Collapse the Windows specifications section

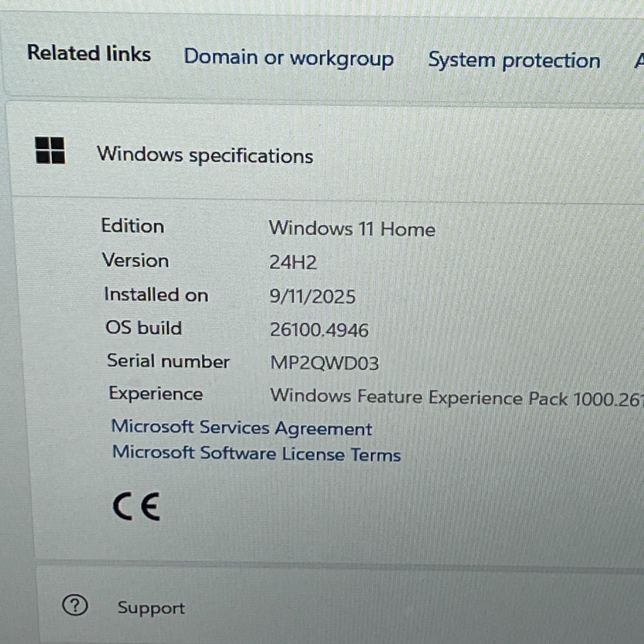205,155
